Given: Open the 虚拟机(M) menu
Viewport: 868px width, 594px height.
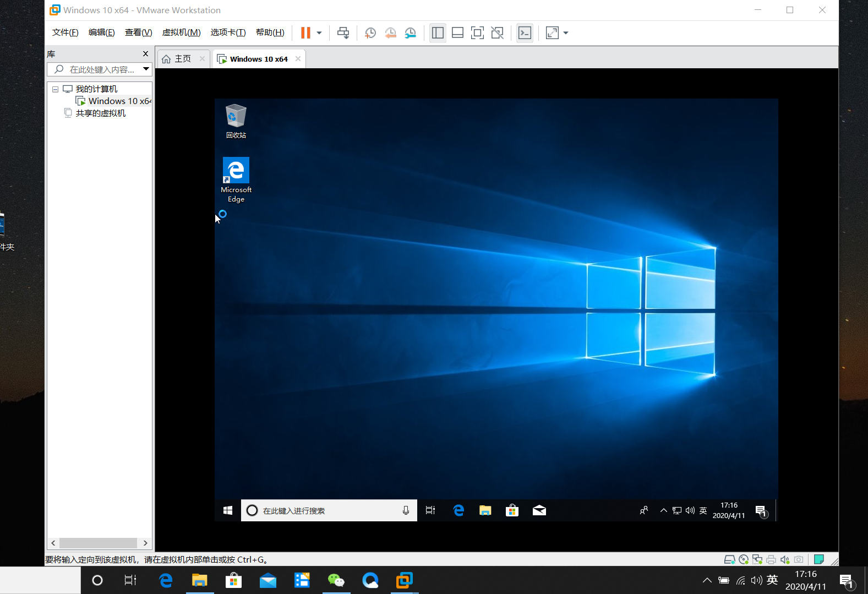Looking at the screenshot, I should 181,32.
